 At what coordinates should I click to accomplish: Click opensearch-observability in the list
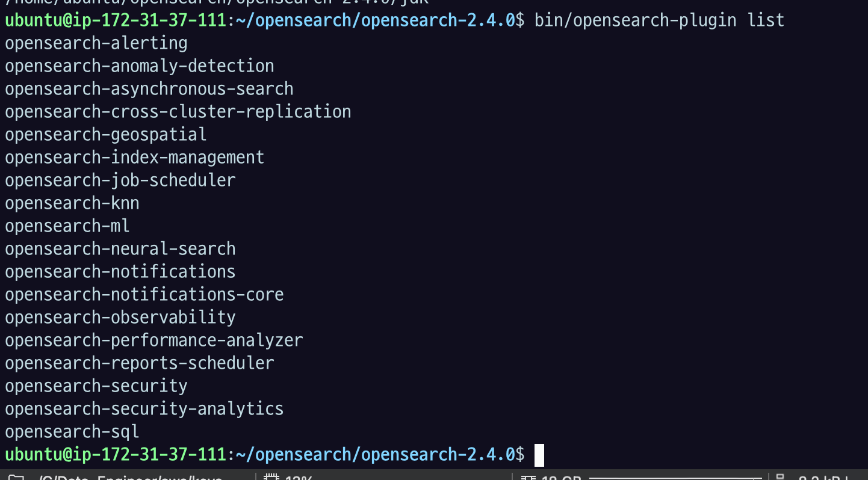click(120, 318)
